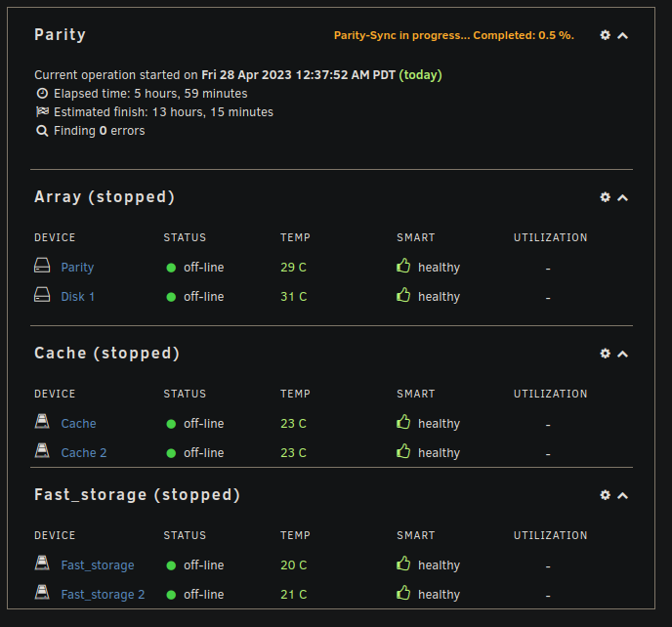
Task: Click the Cache (stopped) heading
Action: pyautogui.click(x=107, y=354)
